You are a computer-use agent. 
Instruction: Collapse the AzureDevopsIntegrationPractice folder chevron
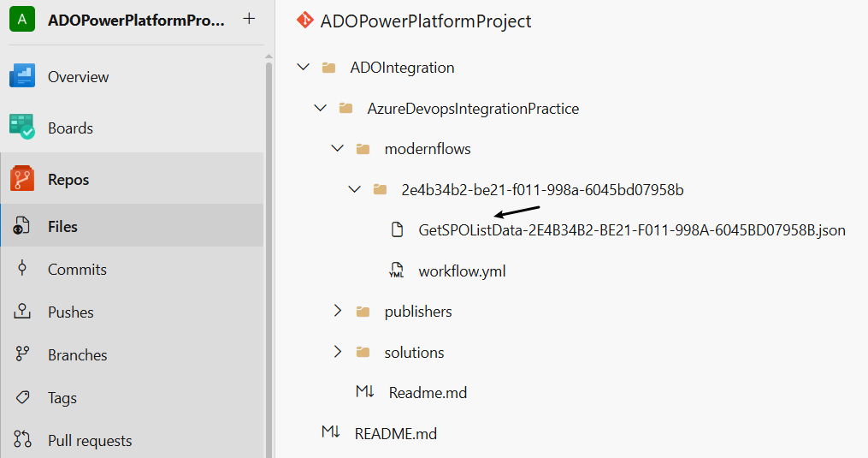pos(321,108)
